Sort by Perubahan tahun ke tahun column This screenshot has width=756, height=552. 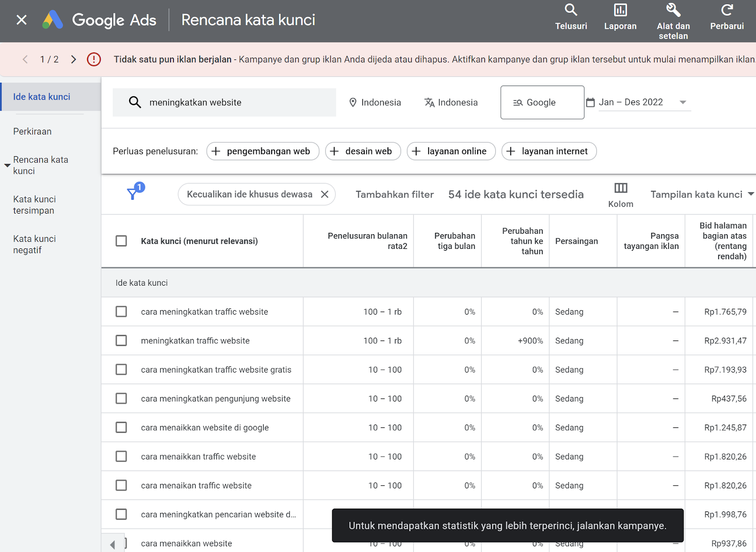pos(523,241)
